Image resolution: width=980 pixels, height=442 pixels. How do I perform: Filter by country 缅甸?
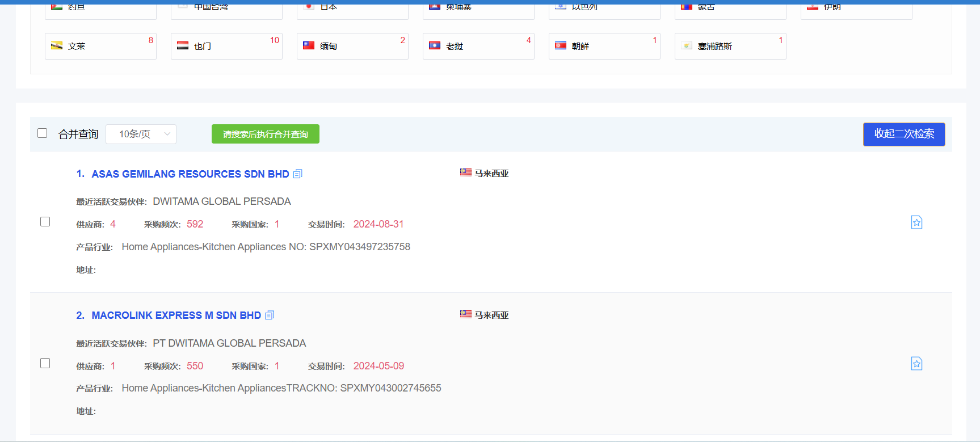point(352,46)
